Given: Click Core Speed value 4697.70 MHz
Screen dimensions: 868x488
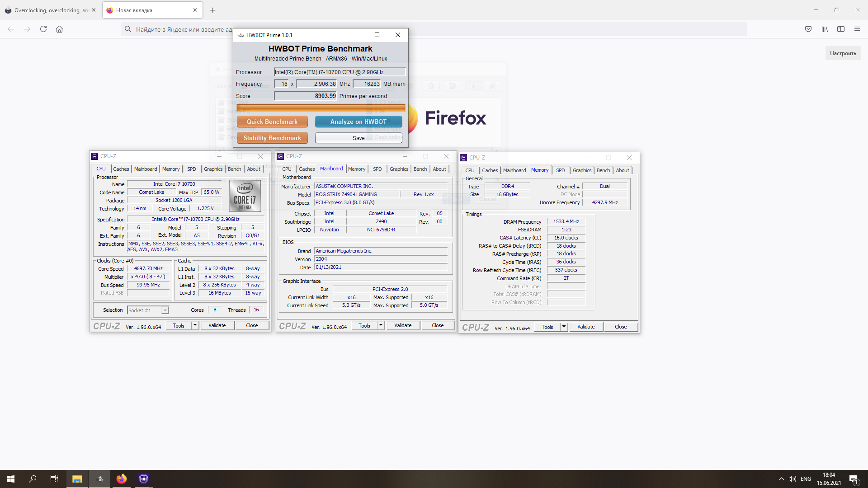Looking at the screenshot, I should [x=148, y=268].
